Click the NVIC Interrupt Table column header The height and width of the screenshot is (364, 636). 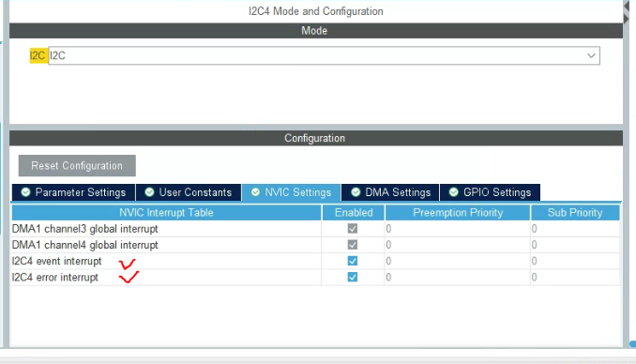point(166,213)
